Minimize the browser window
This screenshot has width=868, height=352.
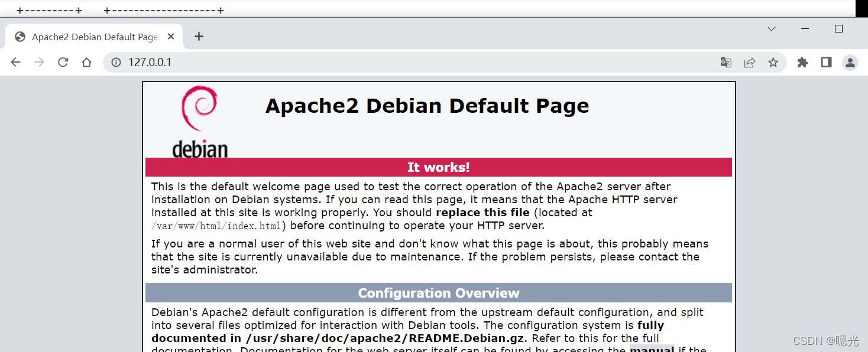tap(805, 28)
